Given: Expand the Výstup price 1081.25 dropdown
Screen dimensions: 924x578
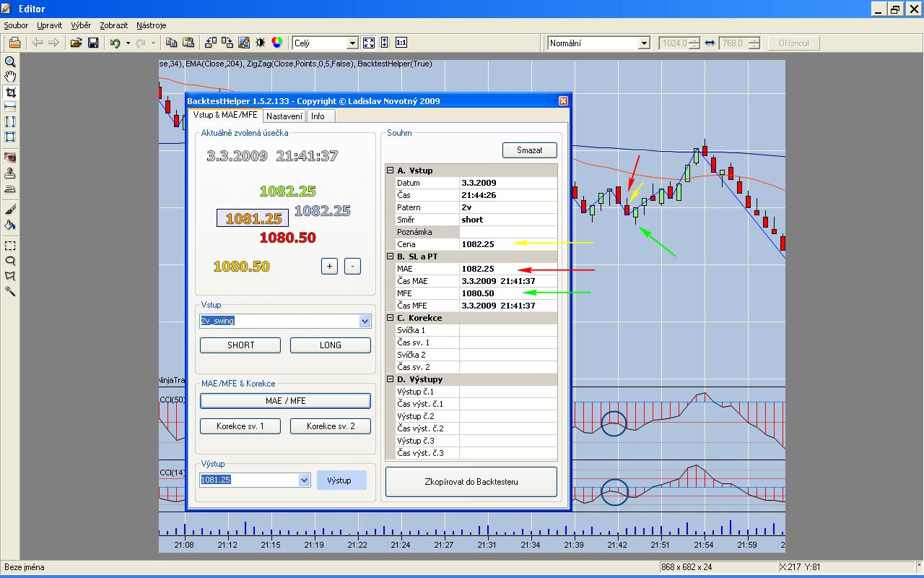Looking at the screenshot, I should (x=303, y=480).
